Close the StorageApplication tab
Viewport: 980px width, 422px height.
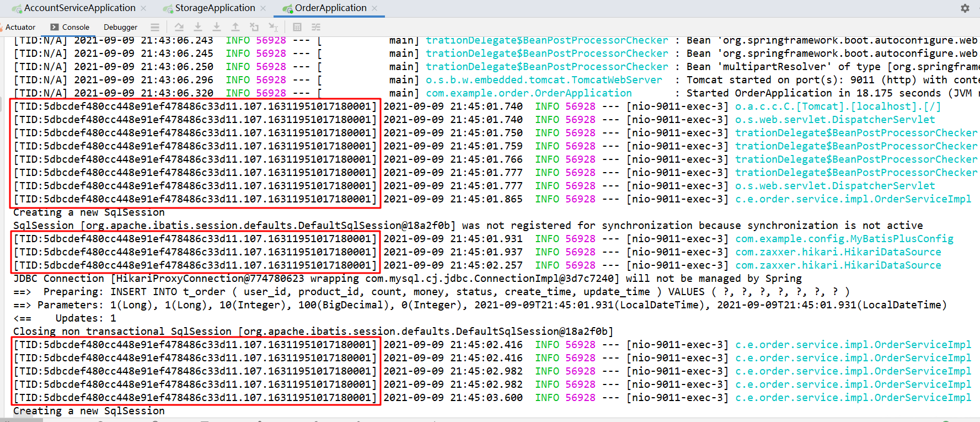pyautogui.click(x=263, y=8)
